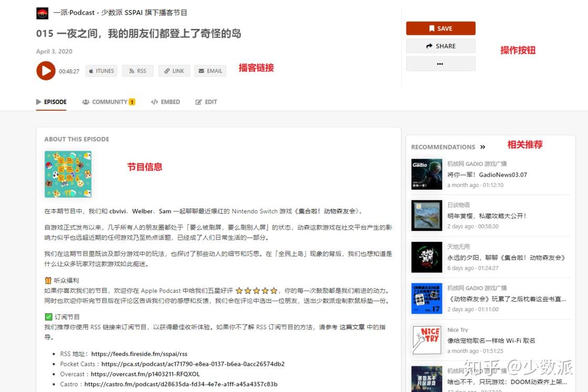Open 《动物森友会》玩累了之后枕着这些书 episode
This screenshot has width=588, height=392.
[507, 299]
